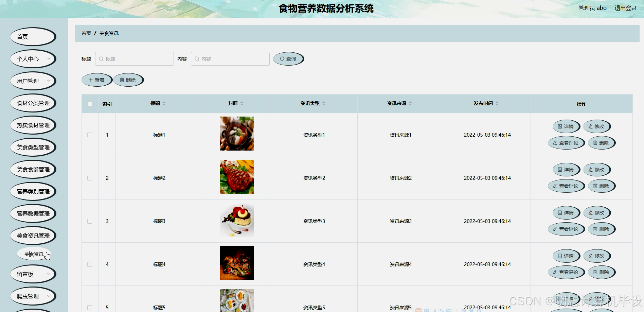Viewport: 644px width, 312px height.
Task: Expand the 美食食谱管理 sidebar menu
Action: tap(33, 169)
